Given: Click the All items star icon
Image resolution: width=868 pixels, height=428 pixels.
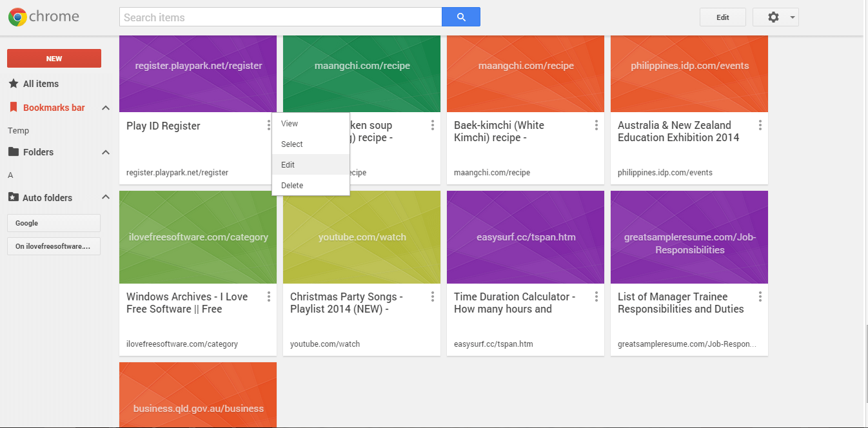Looking at the screenshot, I should [13, 84].
